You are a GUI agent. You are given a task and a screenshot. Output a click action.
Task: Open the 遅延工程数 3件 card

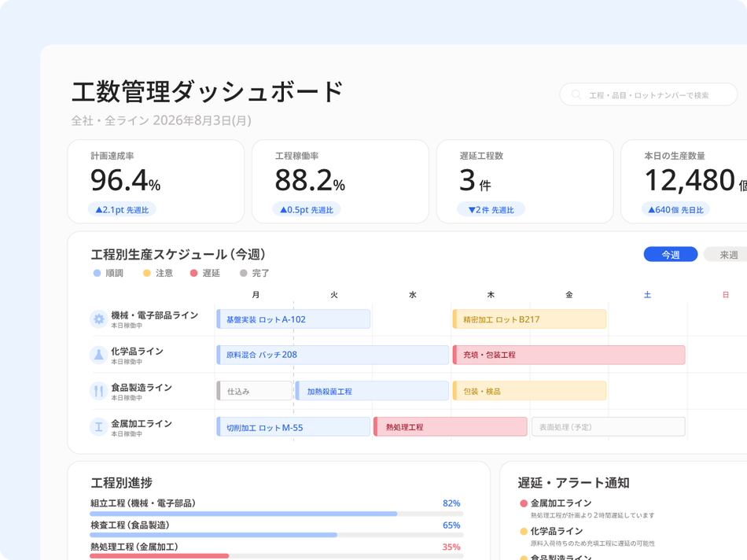[x=524, y=182]
